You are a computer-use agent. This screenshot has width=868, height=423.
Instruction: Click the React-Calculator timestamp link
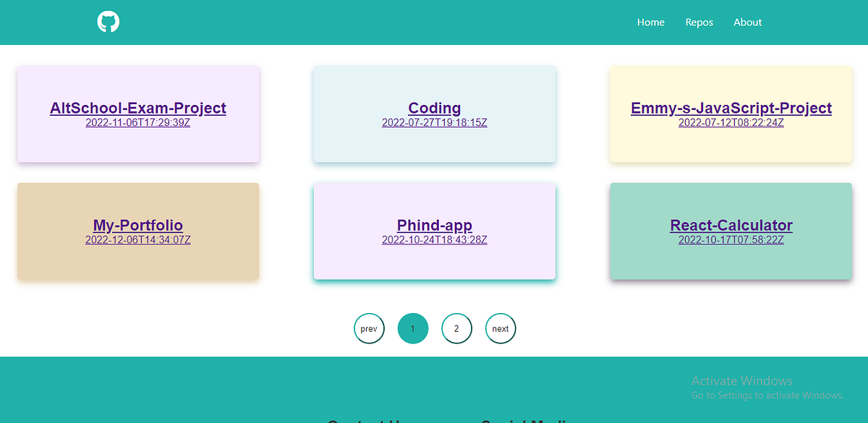[731, 239]
